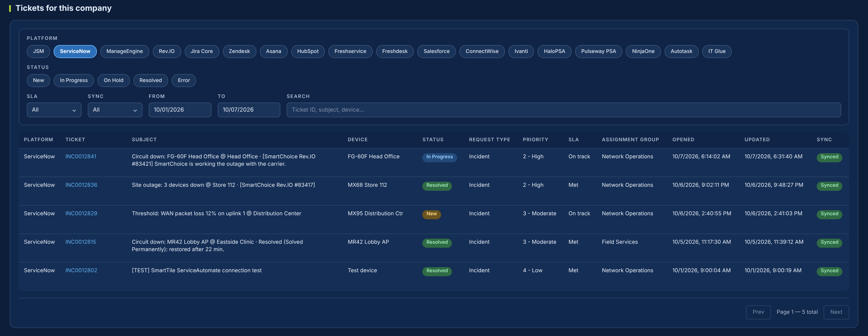
Task: Open ticket INC0012841
Action: [x=81, y=156]
